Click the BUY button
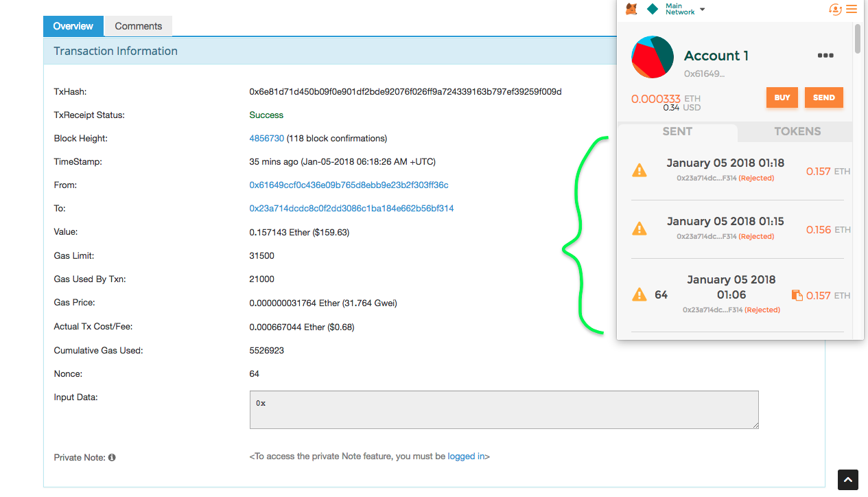 [782, 97]
